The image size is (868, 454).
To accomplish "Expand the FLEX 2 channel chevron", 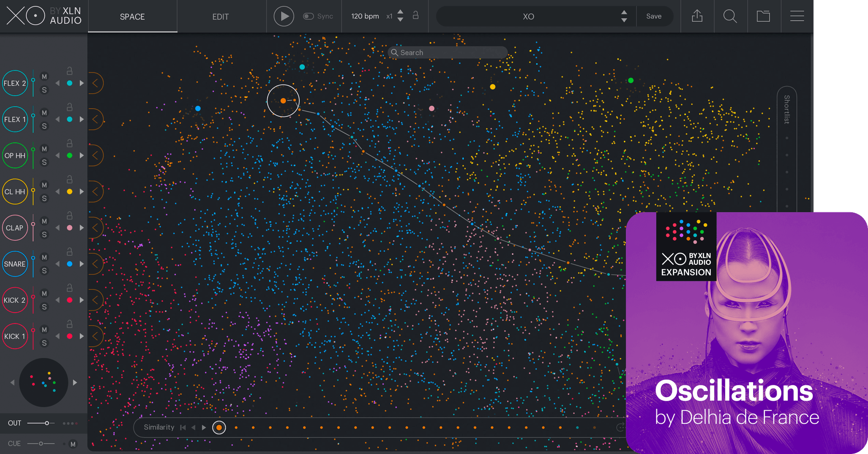I will pyautogui.click(x=95, y=83).
